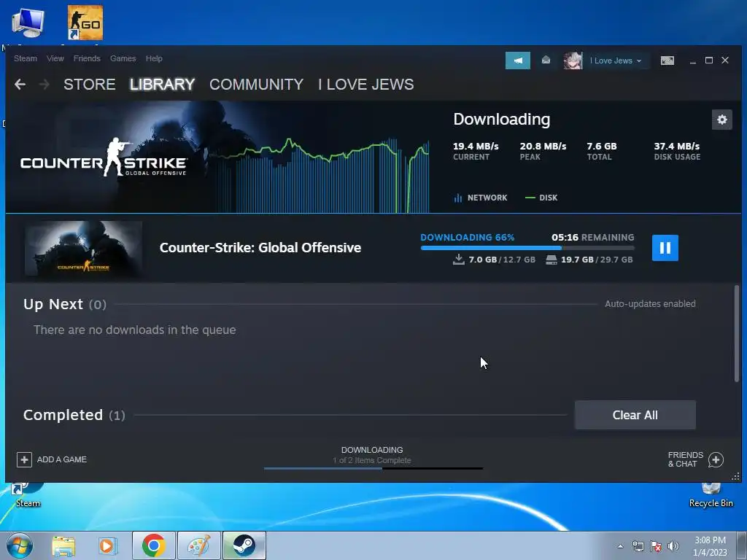The height and width of the screenshot is (560, 747).
Task: Click the download size icon by 7.0 GB
Action: (x=458, y=260)
